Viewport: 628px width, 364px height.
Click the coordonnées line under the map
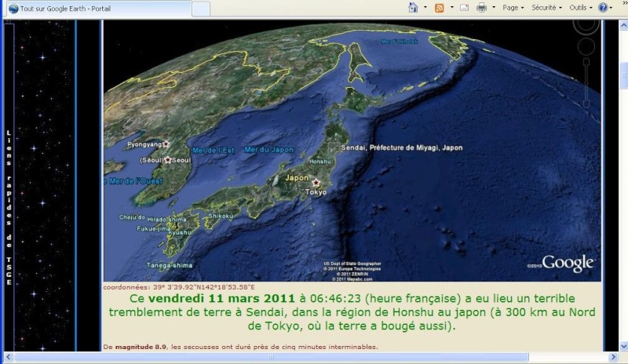179,287
